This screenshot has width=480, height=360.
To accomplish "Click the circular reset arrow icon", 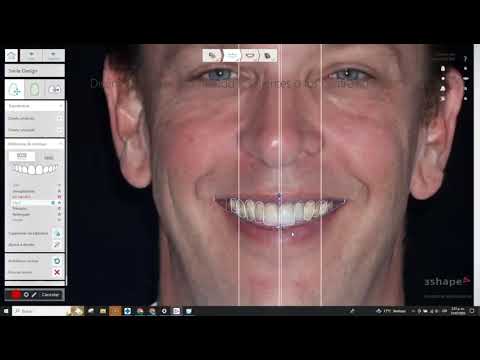I will pos(57,261).
